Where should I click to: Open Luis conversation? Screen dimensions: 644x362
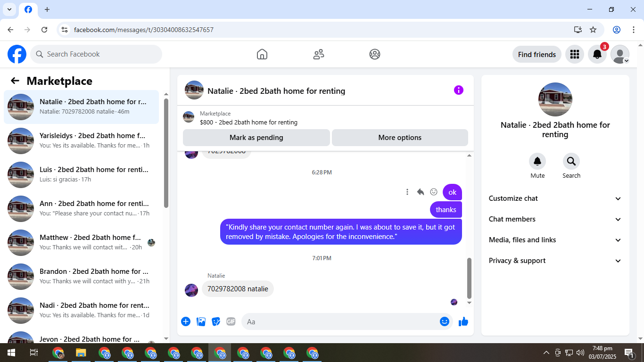click(82, 175)
